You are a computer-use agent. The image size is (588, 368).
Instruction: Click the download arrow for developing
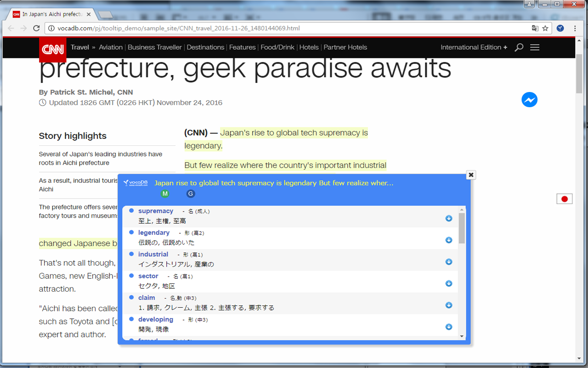[x=449, y=327]
